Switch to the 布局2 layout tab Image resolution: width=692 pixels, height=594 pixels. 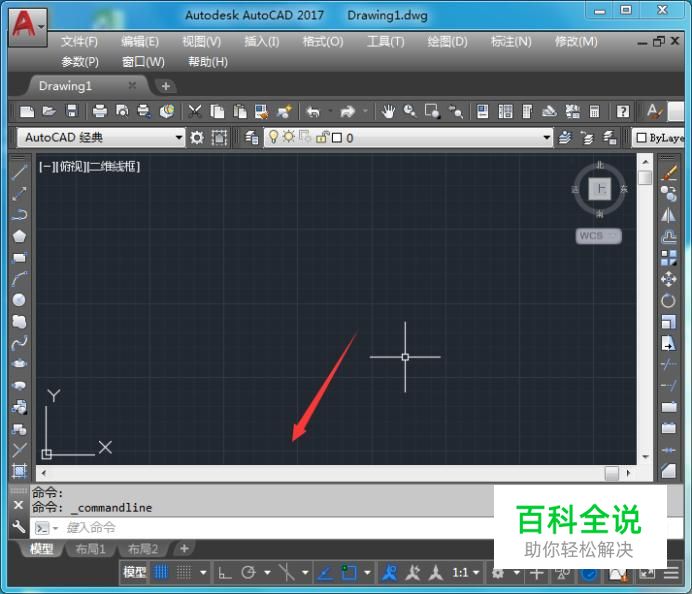tap(143, 549)
